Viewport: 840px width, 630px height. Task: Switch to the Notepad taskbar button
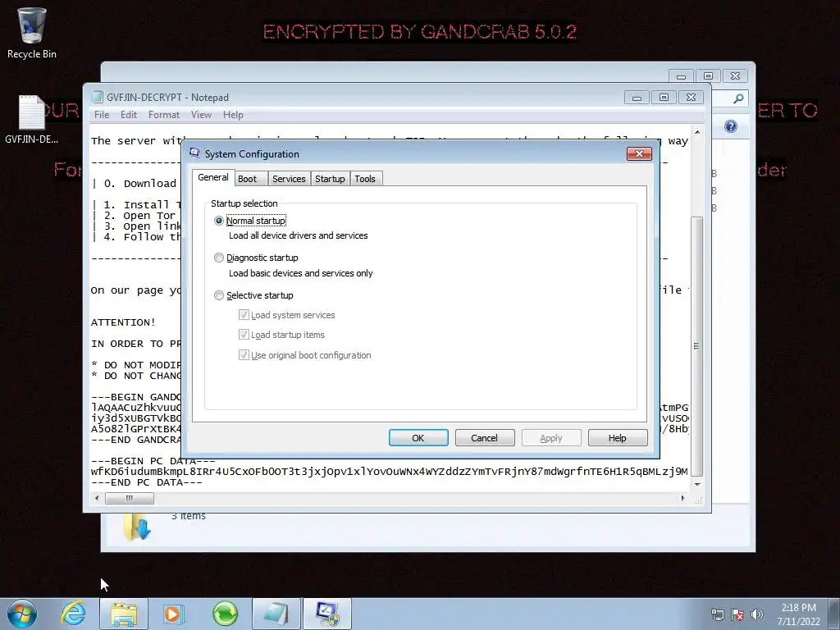pyautogui.click(x=276, y=614)
